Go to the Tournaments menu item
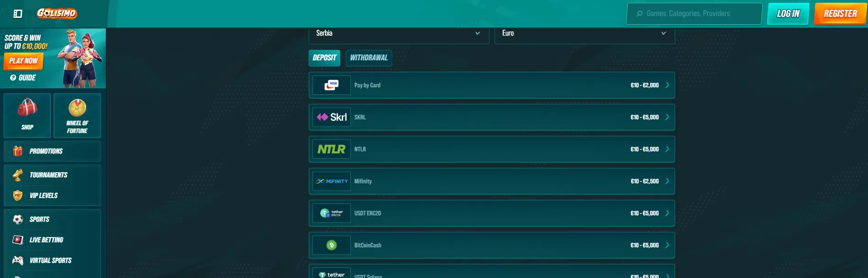This screenshot has height=278, width=868. [52, 175]
